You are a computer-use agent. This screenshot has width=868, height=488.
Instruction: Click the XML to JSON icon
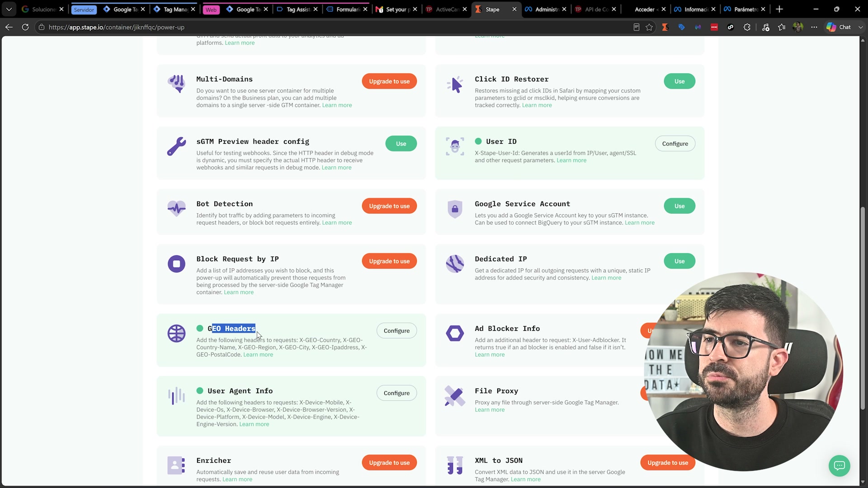pos(455,465)
